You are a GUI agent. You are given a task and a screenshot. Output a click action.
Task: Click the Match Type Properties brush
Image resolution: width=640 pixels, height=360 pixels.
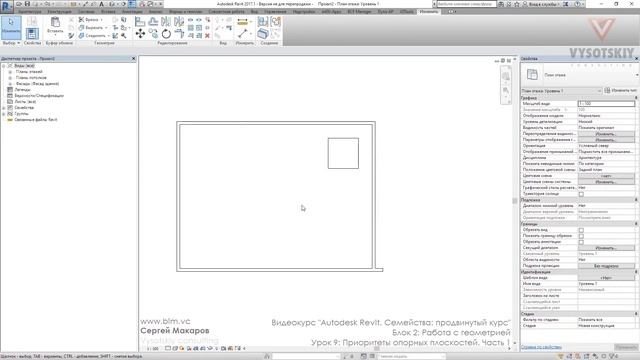71,36
